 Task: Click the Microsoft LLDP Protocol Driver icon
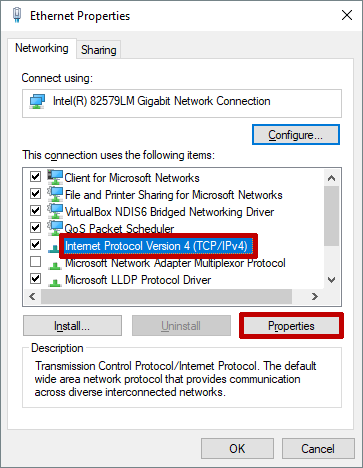[54, 282]
